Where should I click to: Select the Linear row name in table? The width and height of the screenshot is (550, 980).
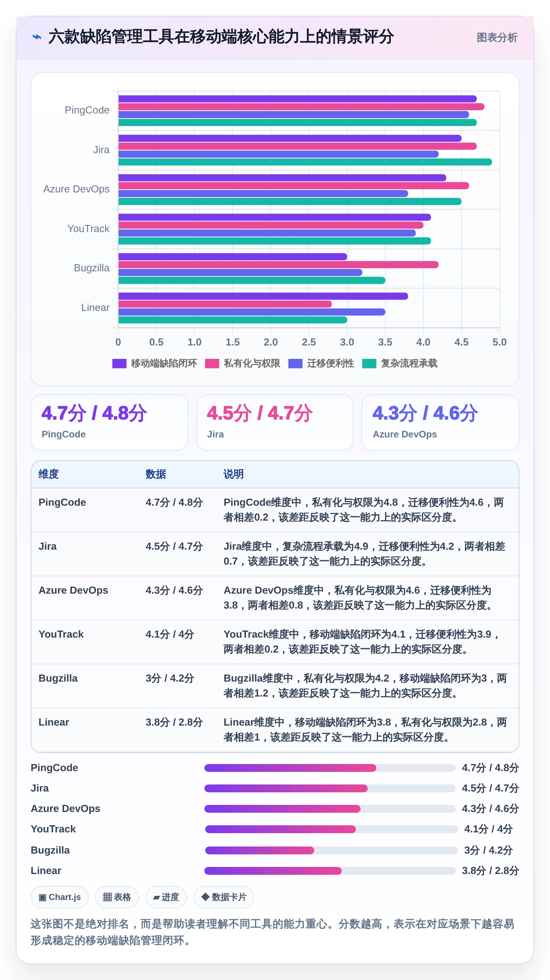click(54, 722)
